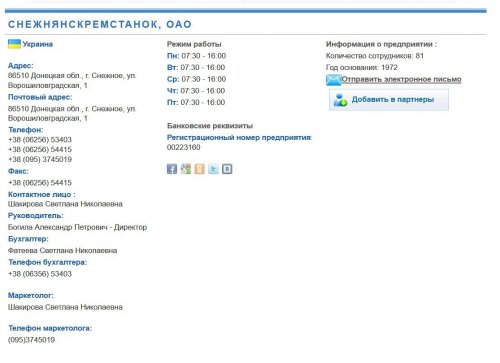Click the multicolored Google share icon
Viewport: 500px width, 363px height.
pyautogui.click(x=186, y=169)
